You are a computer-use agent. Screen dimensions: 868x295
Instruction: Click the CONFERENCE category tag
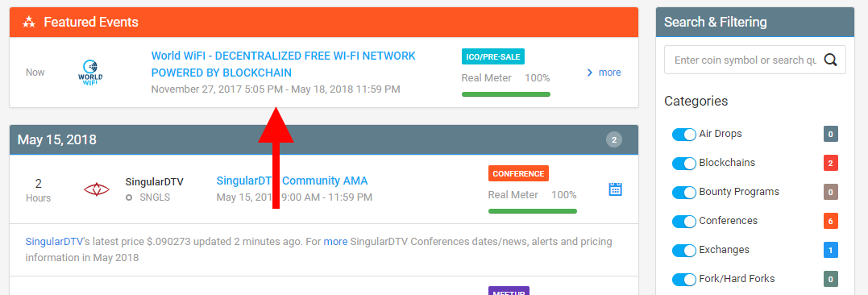519,173
